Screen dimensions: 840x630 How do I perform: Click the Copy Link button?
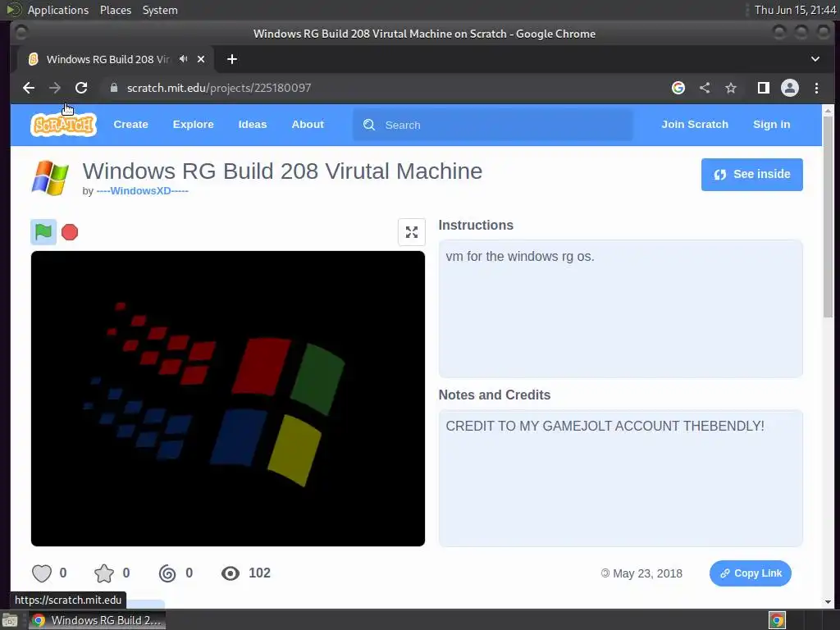point(750,573)
